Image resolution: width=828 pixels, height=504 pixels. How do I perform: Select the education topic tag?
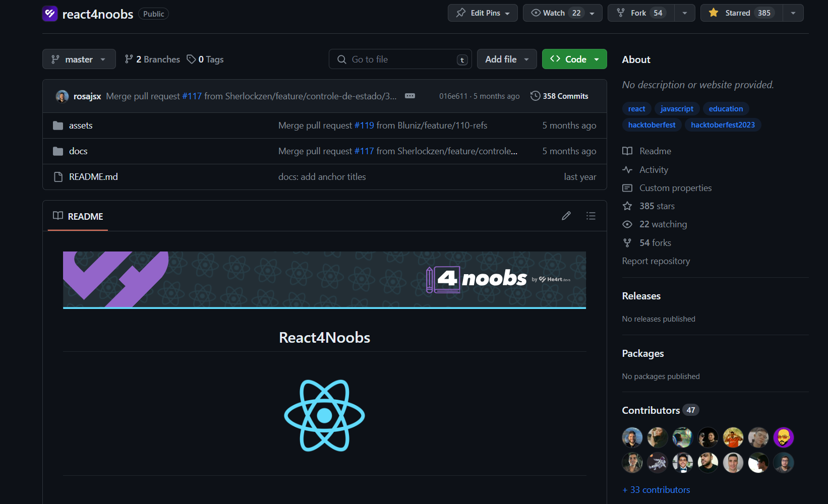726,109
